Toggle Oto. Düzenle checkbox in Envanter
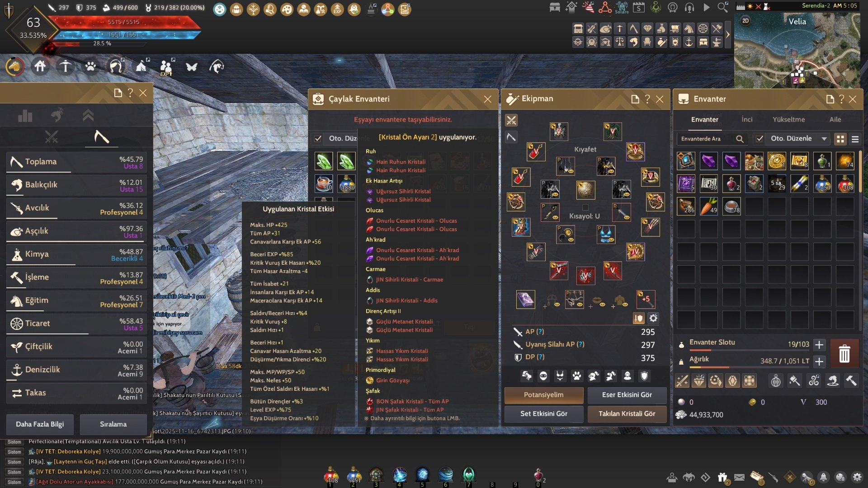 (x=759, y=139)
